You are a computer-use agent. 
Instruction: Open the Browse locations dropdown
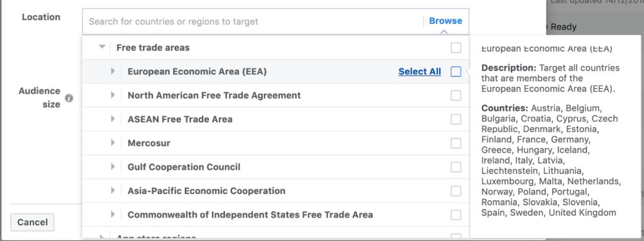point(446,21)
